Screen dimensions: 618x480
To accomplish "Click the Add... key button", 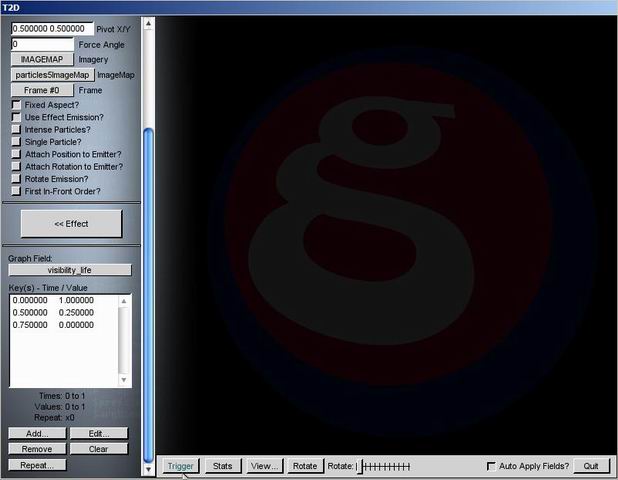I will (37, 433).
